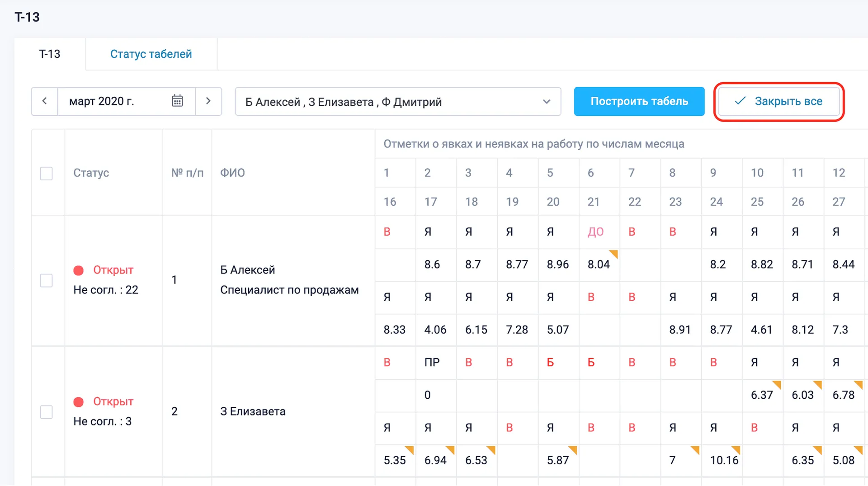
Task: Open the calendar date picker icon
Action: pos(177,101)
